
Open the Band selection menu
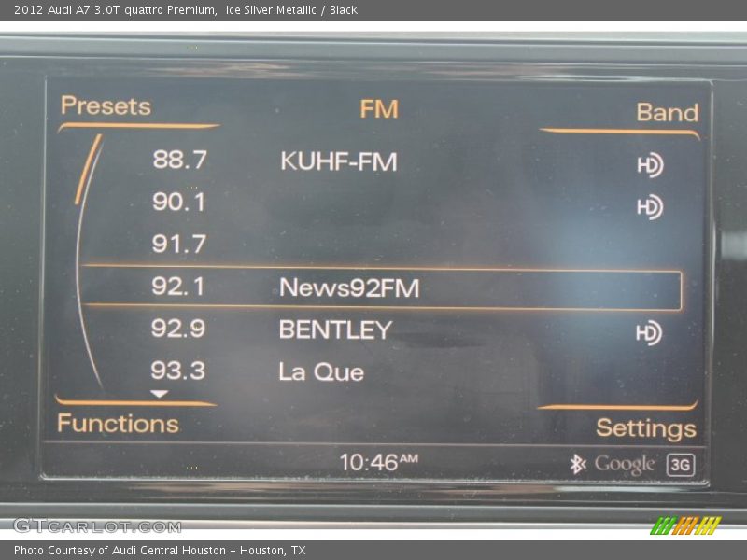[668, 113]
